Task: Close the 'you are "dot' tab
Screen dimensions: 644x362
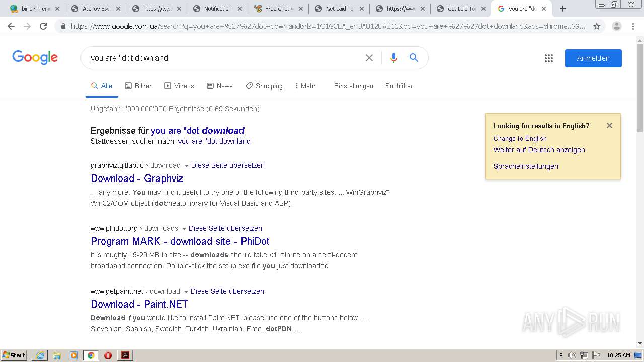Action: pos(544,9)
